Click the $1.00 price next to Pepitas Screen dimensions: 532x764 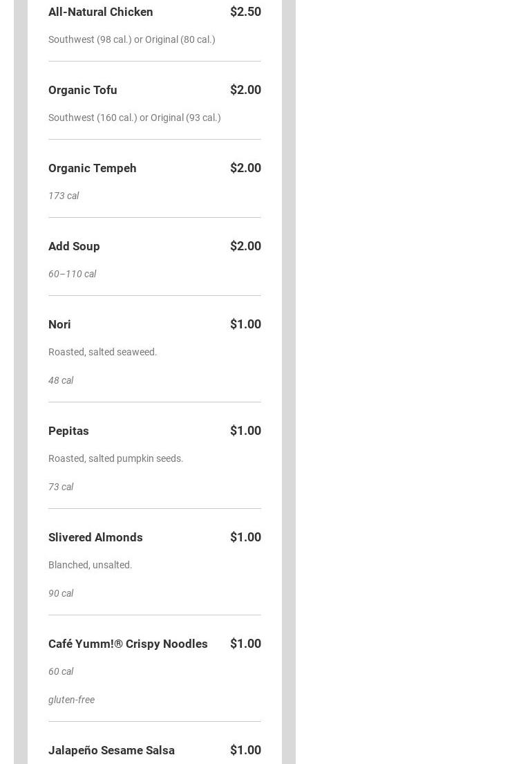(245, 431)
